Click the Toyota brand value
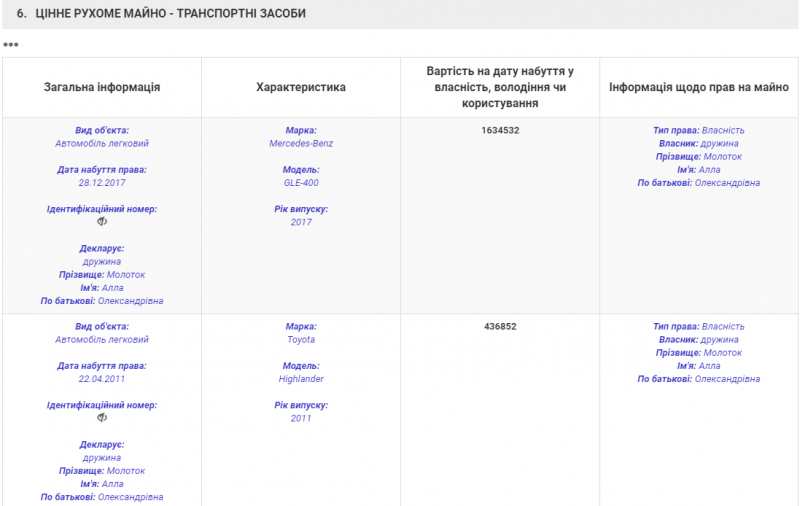The height and width of the screenshot is (506, 800). click(301, 340)
